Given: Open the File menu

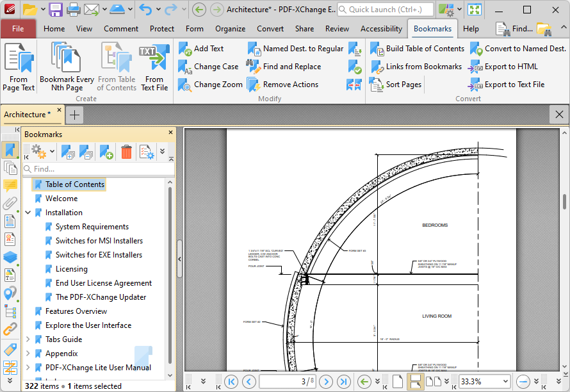Looking at the screenshot, I should point(18,29).
